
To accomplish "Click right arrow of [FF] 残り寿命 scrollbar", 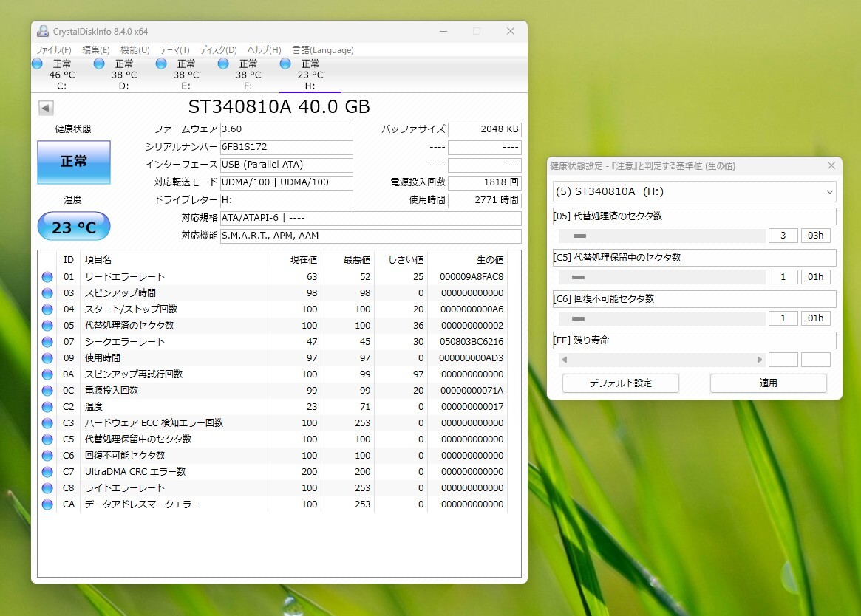I will pyautogui.click(x=760, y=360).
